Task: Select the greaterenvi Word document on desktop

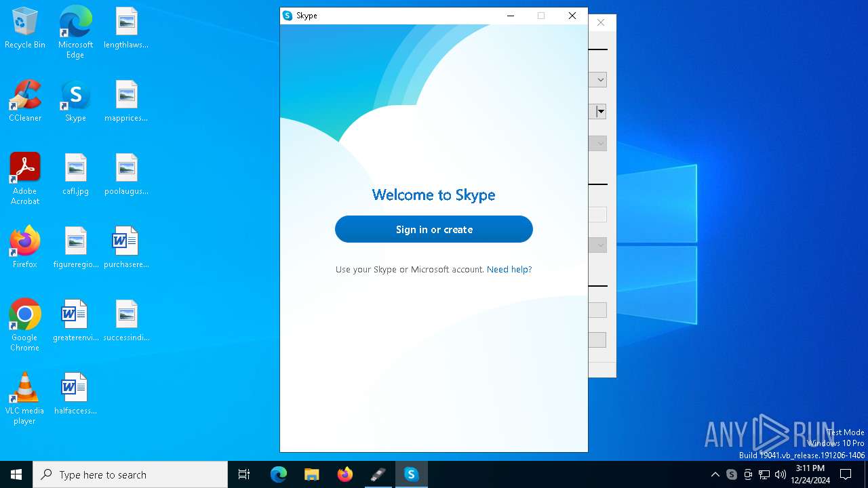Action: 75,321
